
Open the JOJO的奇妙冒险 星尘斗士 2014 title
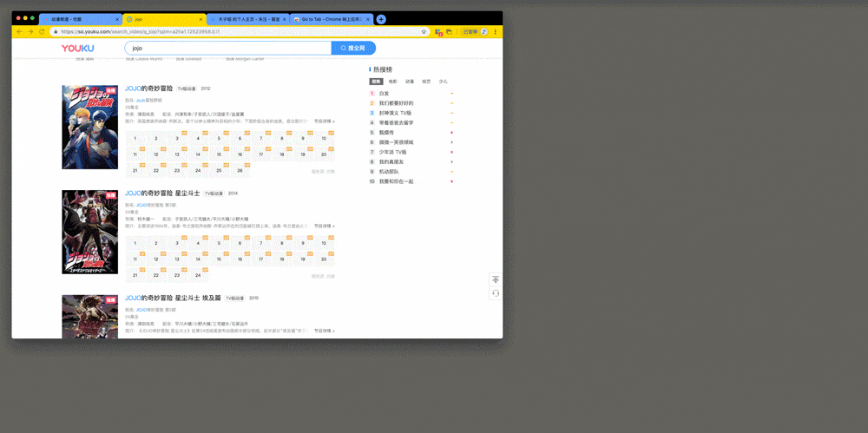[162, 194]
